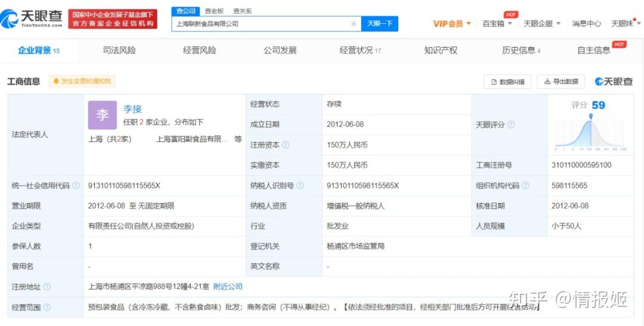Click the help icon next to 纳税人识别号
Viewport: 644px width, 326px height.
click(300, 185)
